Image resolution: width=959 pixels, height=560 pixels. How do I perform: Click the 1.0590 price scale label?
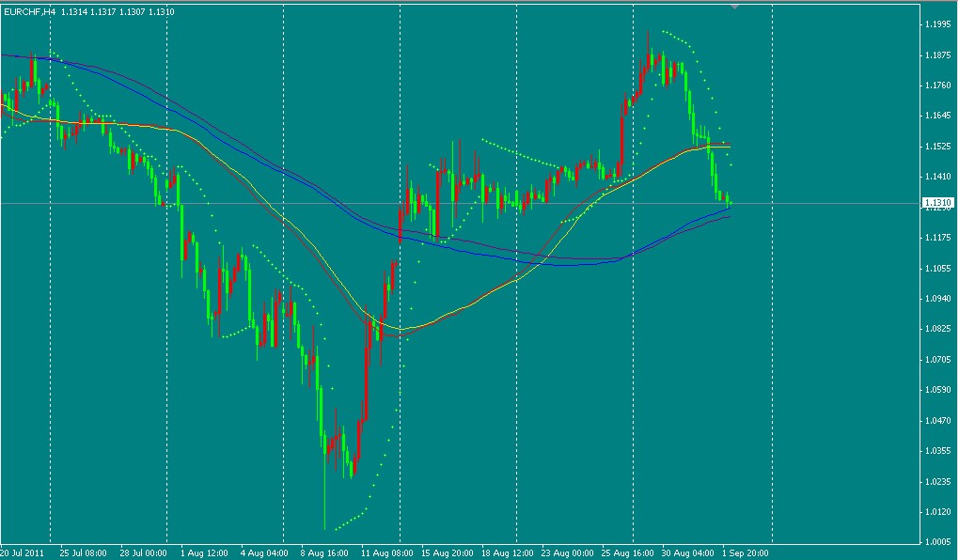pos(937,389)
